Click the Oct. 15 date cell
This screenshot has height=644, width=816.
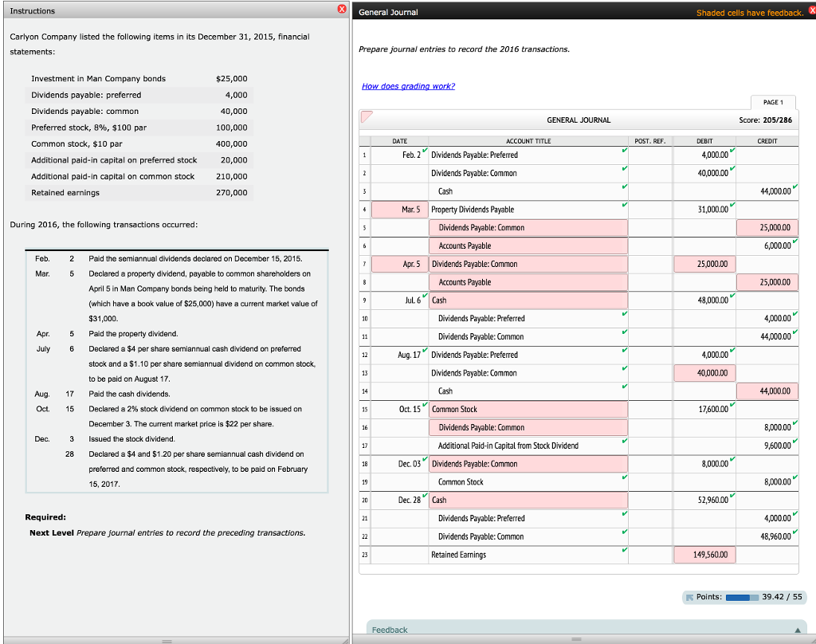coord(400,409)
